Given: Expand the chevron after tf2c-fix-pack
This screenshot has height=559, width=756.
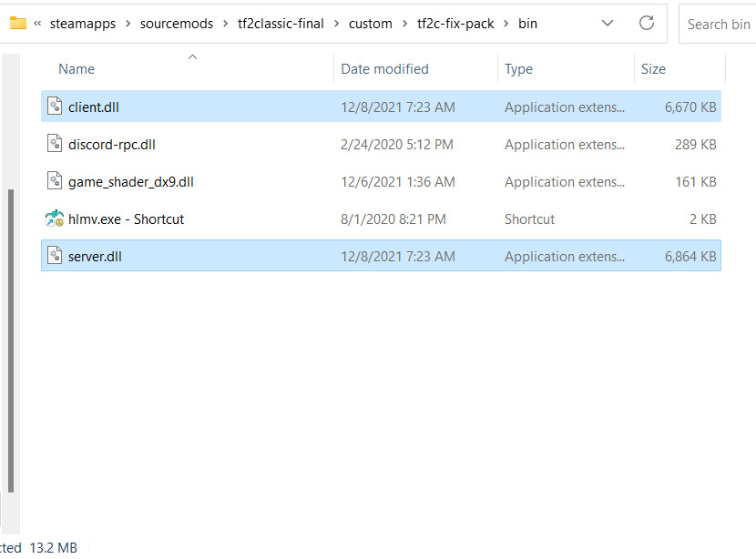Looking at the screenshot, I should point(506,24).
